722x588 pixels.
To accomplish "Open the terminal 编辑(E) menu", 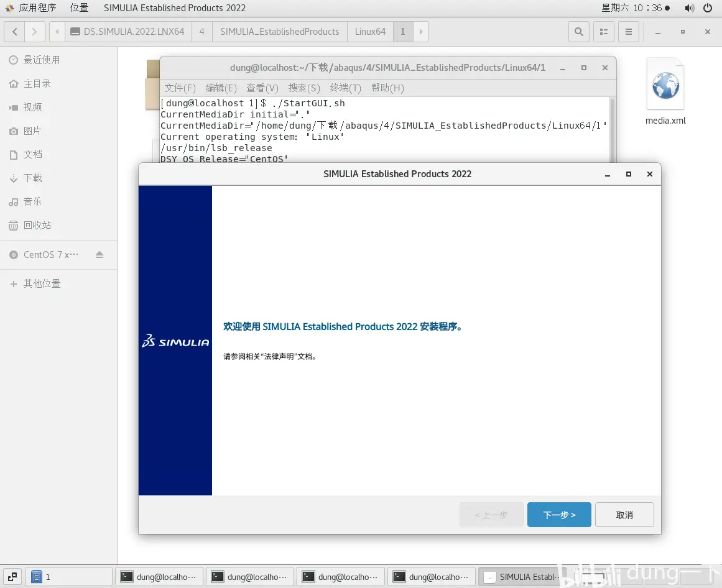I will click(221, 88).
